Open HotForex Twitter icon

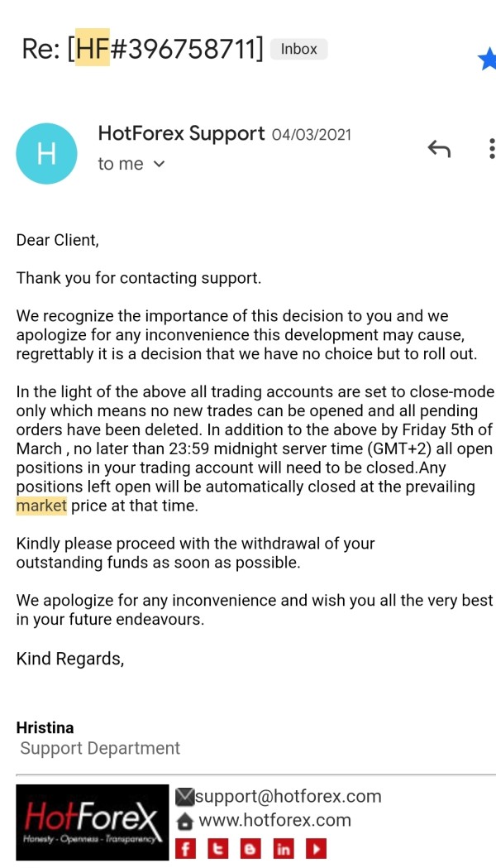point(217,848)
